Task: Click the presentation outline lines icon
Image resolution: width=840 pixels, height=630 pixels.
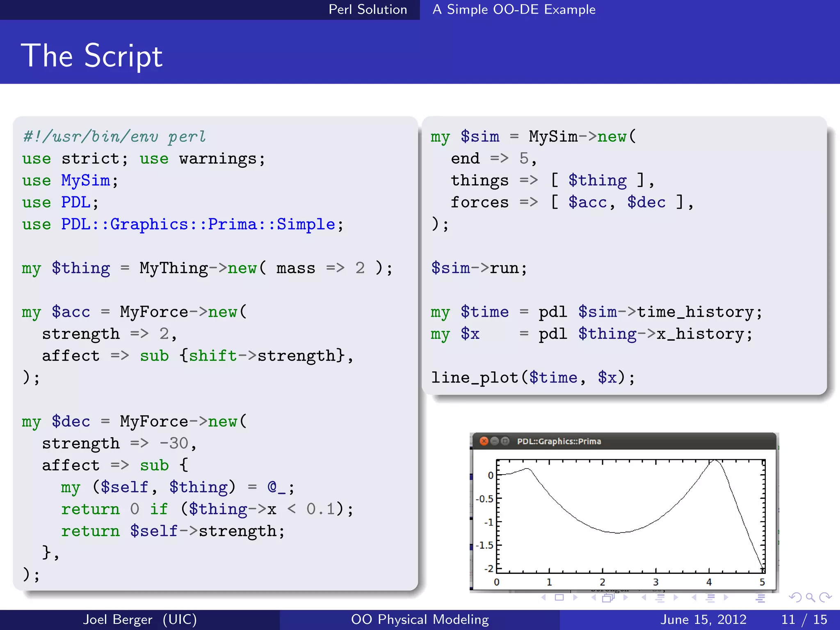Action: [x=760, y=598]
